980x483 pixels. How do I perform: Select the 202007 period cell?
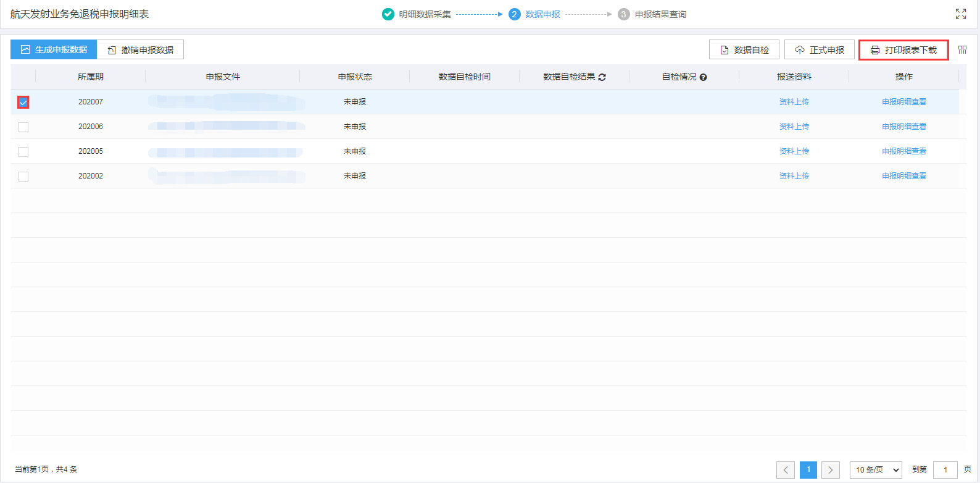click(91, 102)
